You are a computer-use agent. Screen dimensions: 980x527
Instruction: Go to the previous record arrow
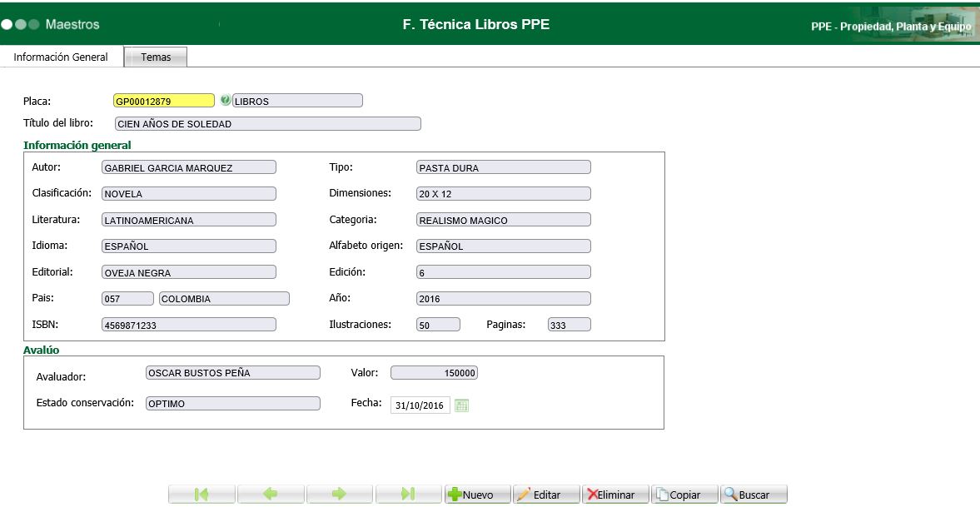(x=271, y=495)
